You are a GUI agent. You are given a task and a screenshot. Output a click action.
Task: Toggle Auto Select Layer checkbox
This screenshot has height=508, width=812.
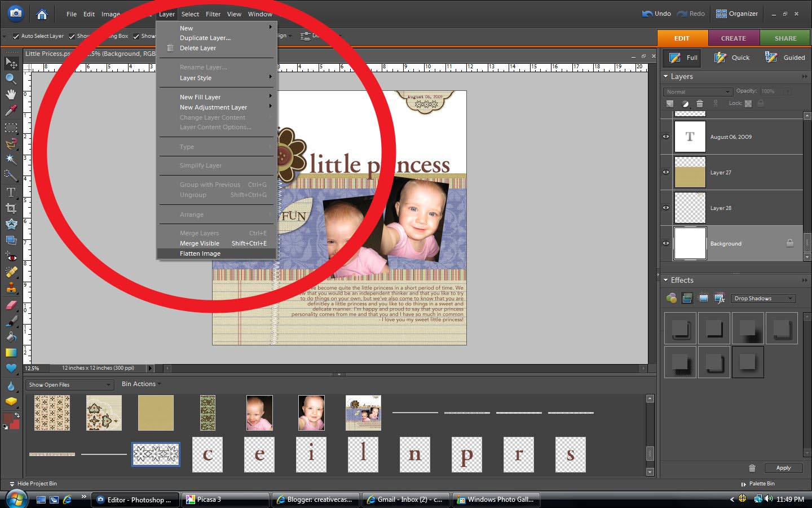[x=16, y=36]
